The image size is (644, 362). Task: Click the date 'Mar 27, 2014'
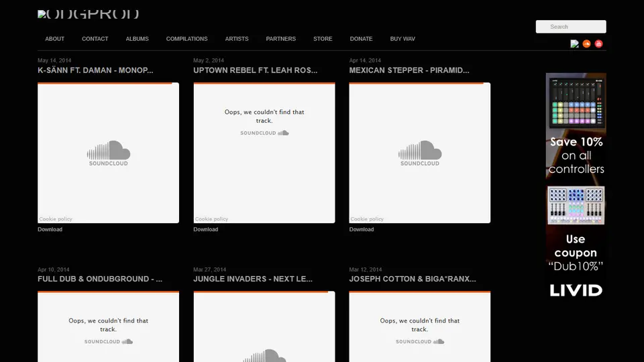click(210, 269)
